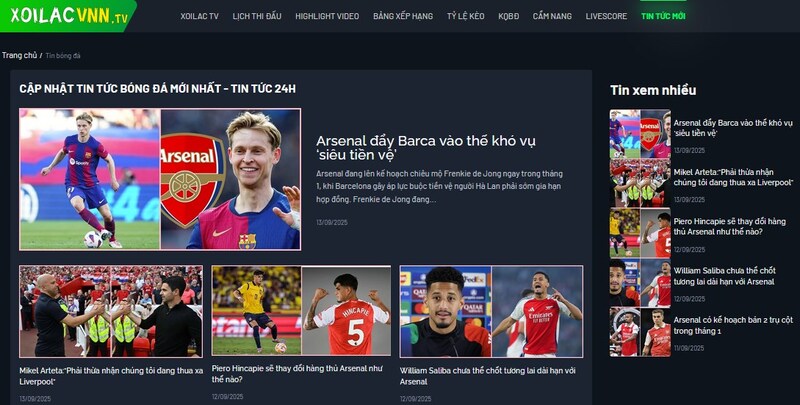Open sidebar link 'Arsenal có kế hoạch bán 2 trụ cột'

(733, 325)
